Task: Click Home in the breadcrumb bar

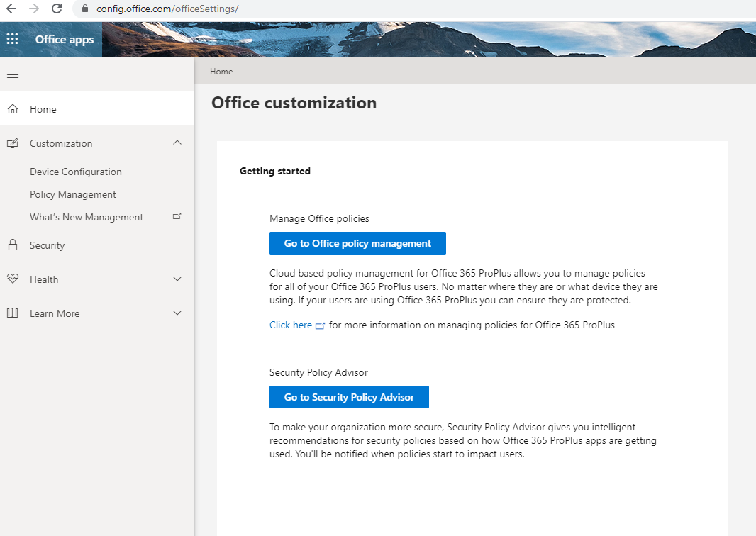Action: tap(221, 71)
